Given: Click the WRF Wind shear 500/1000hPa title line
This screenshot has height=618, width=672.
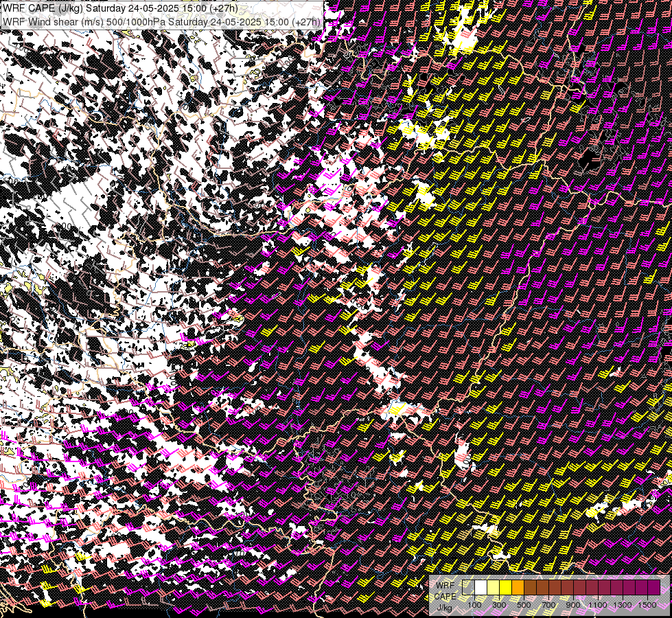Looking at the screenshot, I should click(x=161, y=22).
